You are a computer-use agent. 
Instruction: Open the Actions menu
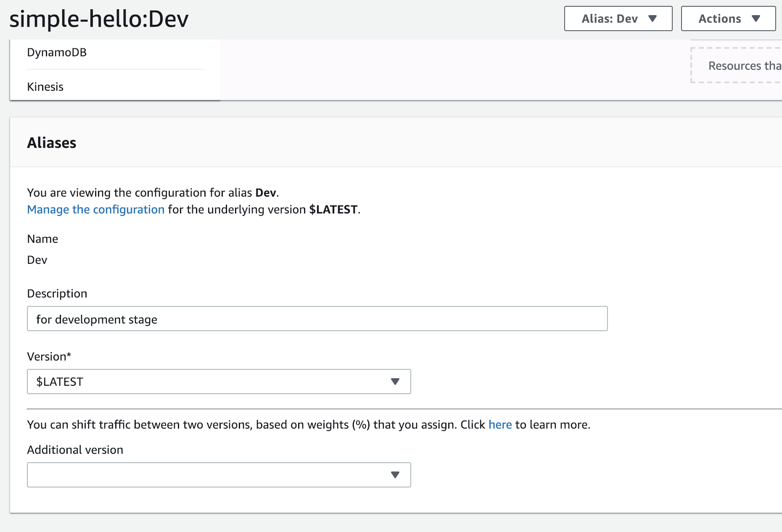tap(728, 18)
